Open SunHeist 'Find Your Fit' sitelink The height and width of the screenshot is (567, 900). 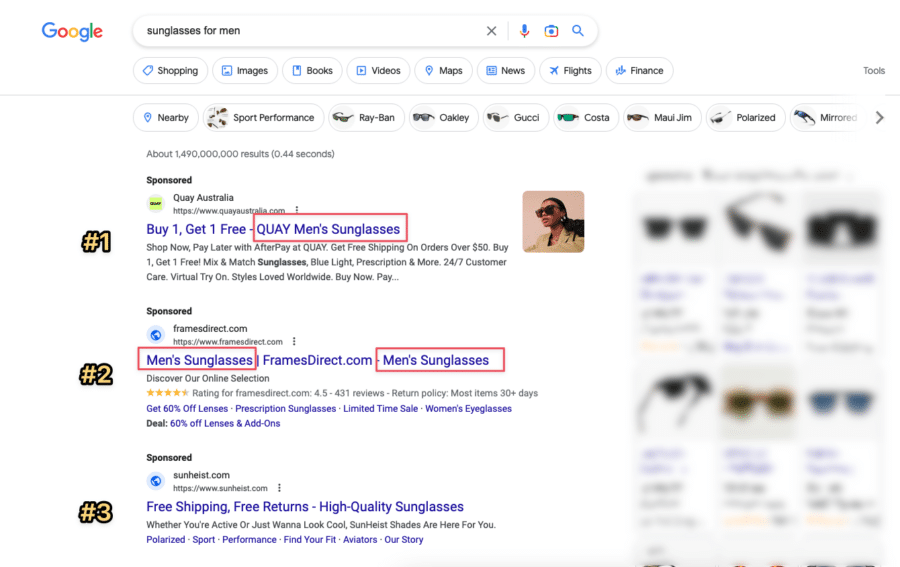pos(309,539)
